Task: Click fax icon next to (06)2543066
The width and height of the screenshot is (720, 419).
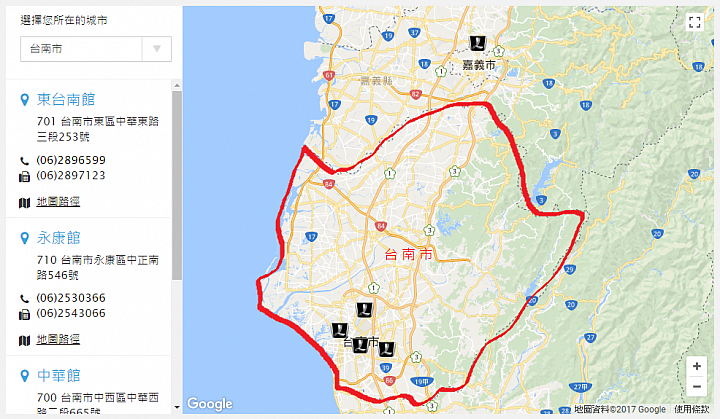Action: [x=24, y=314]
